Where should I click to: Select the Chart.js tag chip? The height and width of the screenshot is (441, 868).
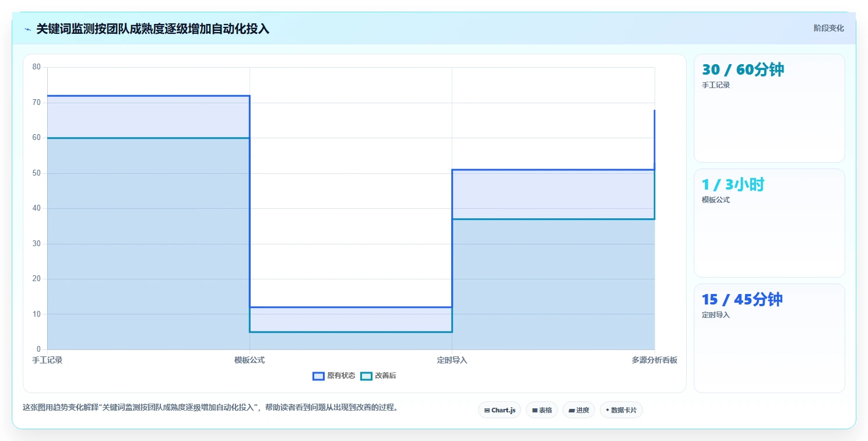pyautogui.click(x=500, y=410)
